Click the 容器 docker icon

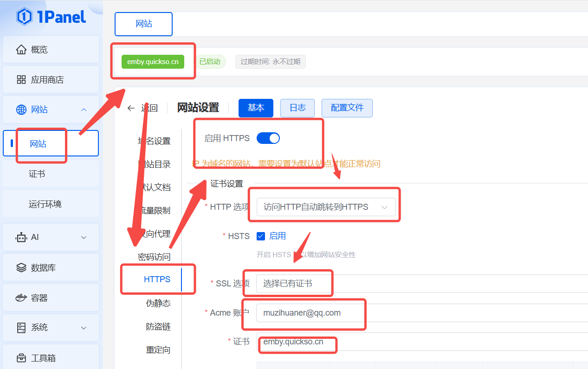pos(21,298)
